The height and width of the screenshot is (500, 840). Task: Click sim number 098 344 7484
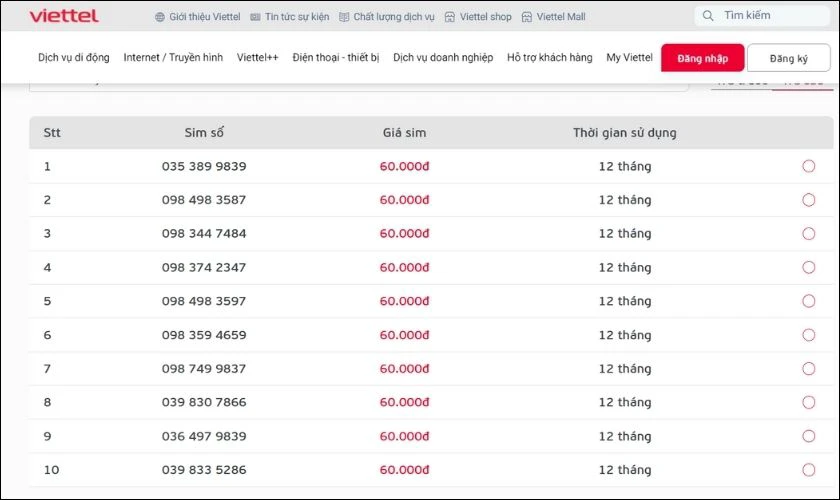coord(204,234)
